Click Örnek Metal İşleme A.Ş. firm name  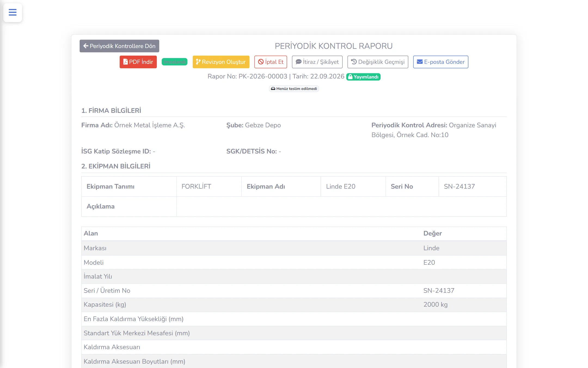149,125
